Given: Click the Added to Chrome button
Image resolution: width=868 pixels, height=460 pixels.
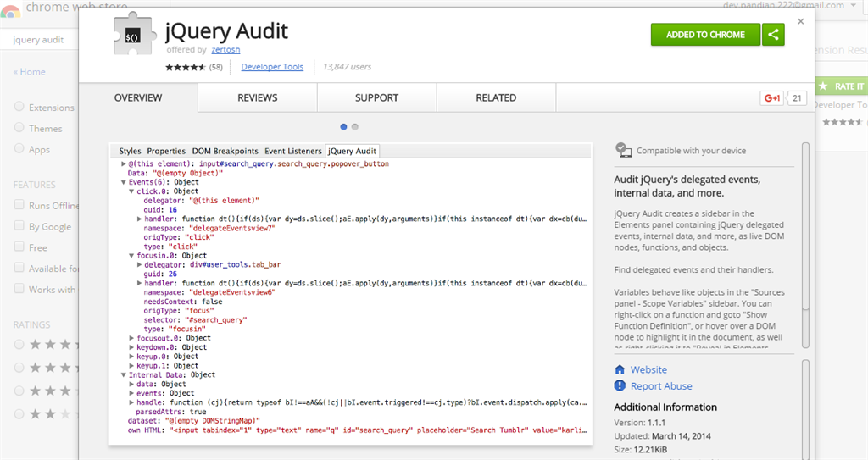Looking at the screenshot, I should [705, 35].
